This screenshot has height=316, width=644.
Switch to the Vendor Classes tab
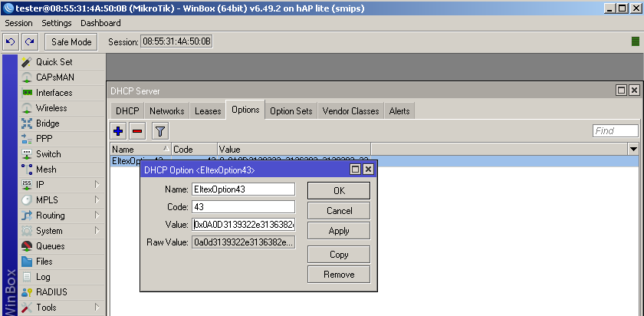[x=351, y=111]
